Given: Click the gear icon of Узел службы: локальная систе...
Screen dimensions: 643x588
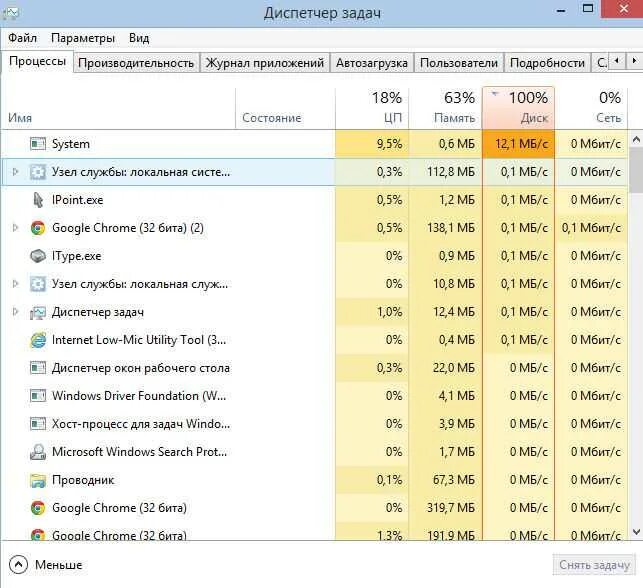Looking at the screenshot, I should (38, 172).
